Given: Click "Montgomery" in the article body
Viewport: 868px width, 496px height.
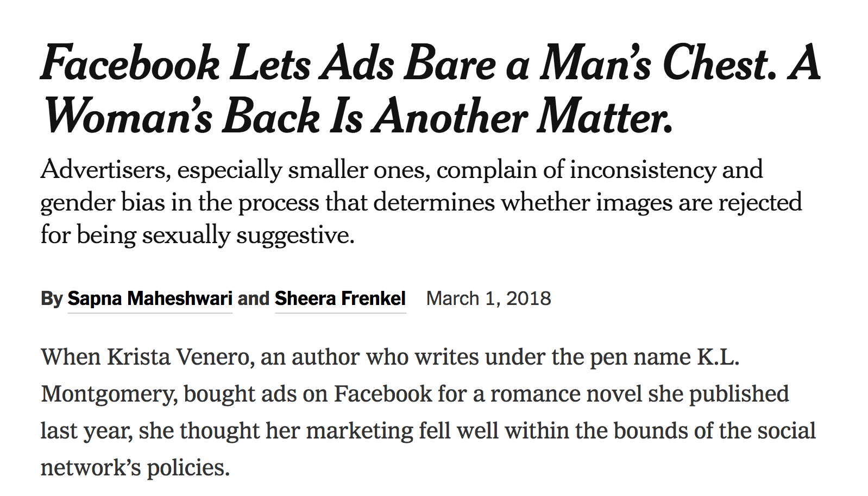Looking at the screenshot, I should tap(109, 394).
